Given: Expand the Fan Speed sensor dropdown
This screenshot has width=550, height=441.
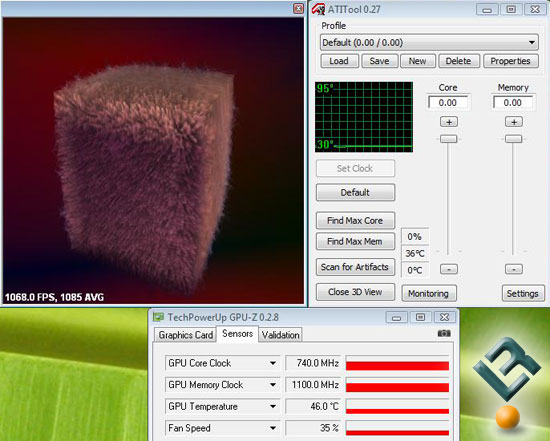Looking at the screenshot, I should pyautogui.click(x=273, y=428).
